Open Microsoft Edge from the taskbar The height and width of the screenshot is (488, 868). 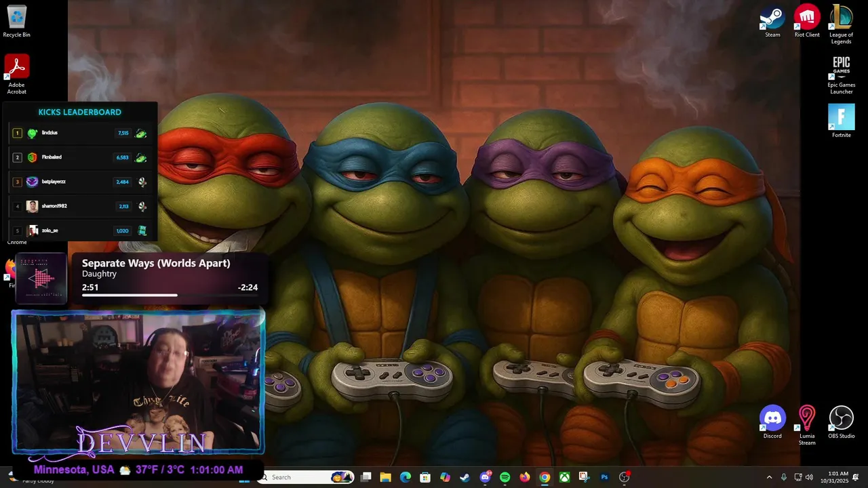click(x=406, y=477)
